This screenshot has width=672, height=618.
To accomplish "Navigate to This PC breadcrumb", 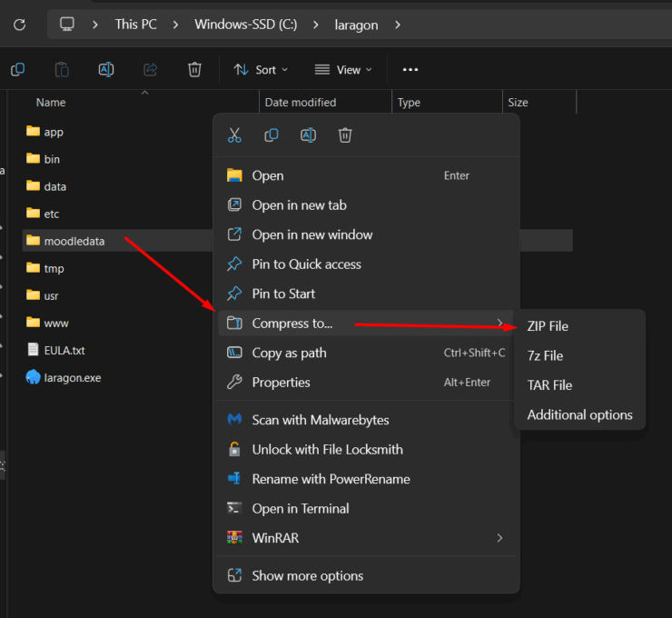I will click(x=135, y=25).
